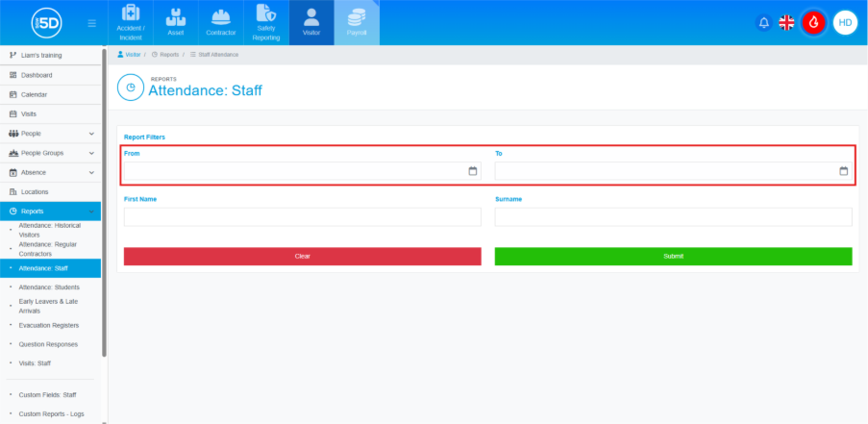Expand the People menu
The image size is (868, 424).
(x=50, y=134)
